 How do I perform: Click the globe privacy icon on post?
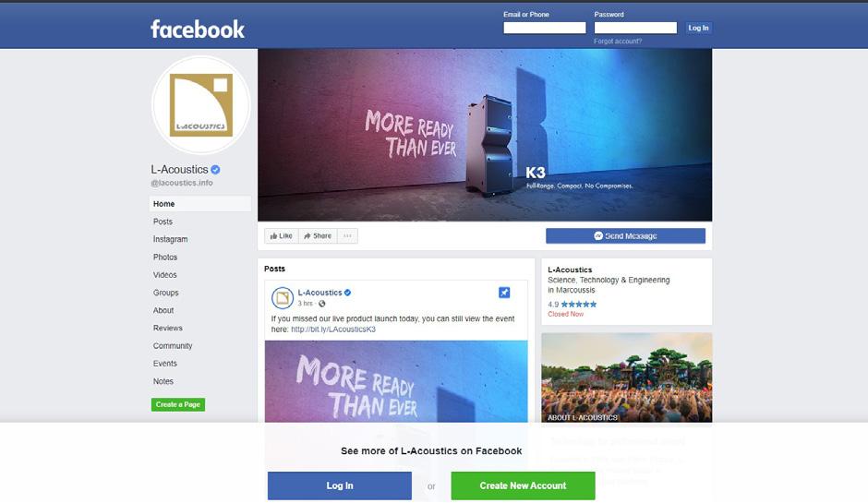point(321,304)
